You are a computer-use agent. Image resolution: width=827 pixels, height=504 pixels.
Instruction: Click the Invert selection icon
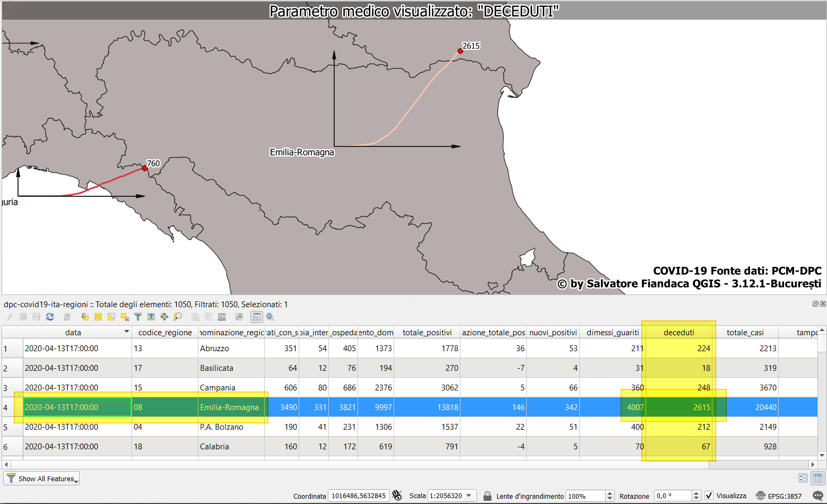111,317
